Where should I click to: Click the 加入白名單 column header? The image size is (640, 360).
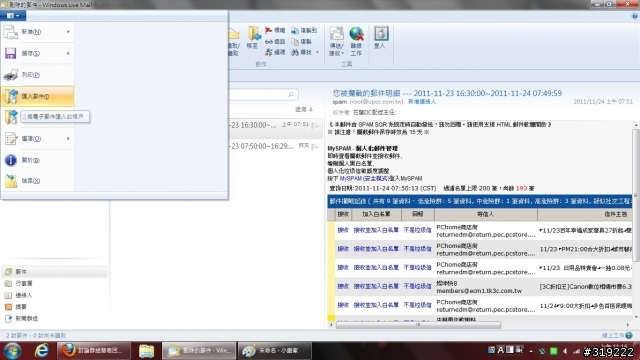click(376, 214)
